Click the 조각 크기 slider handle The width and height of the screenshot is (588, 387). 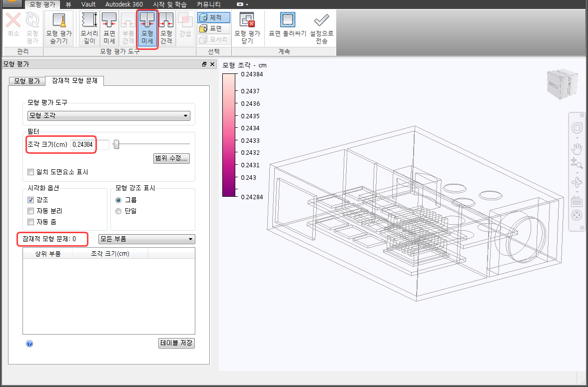[116, 144]
